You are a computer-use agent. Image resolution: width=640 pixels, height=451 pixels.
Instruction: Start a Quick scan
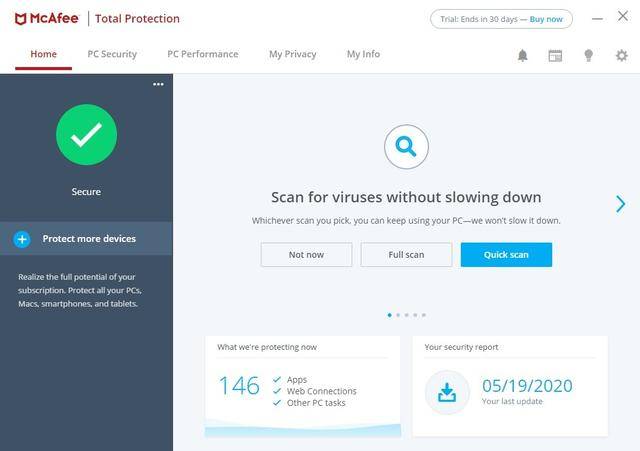[x=506, y=255]
